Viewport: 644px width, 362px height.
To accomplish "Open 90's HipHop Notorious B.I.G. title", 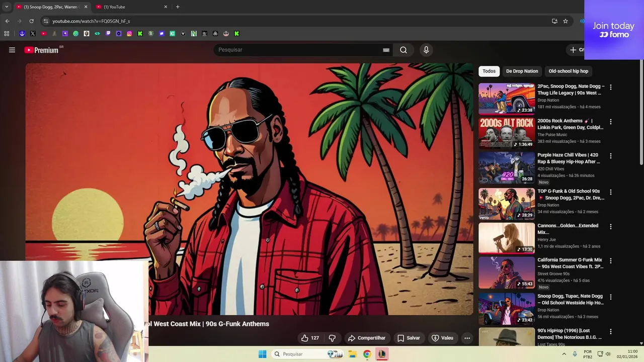I will tap(570, 334).
